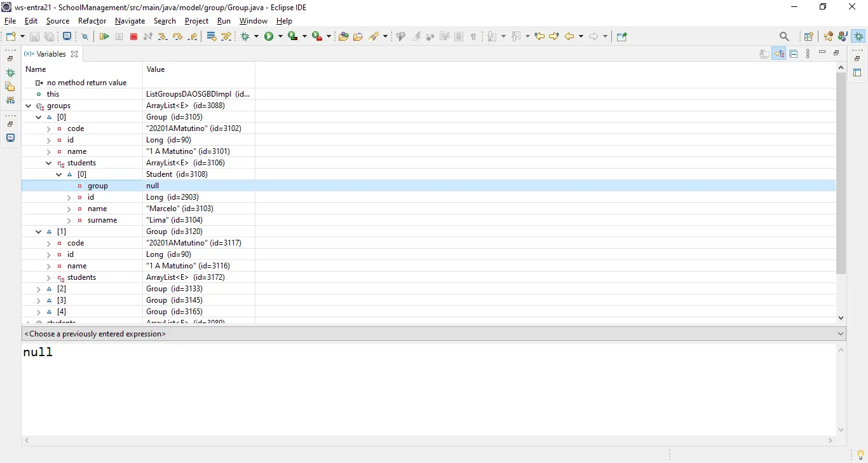868x463 pixels.
Task: Select the name "Marcelo" row
Action: click(428, 209)
